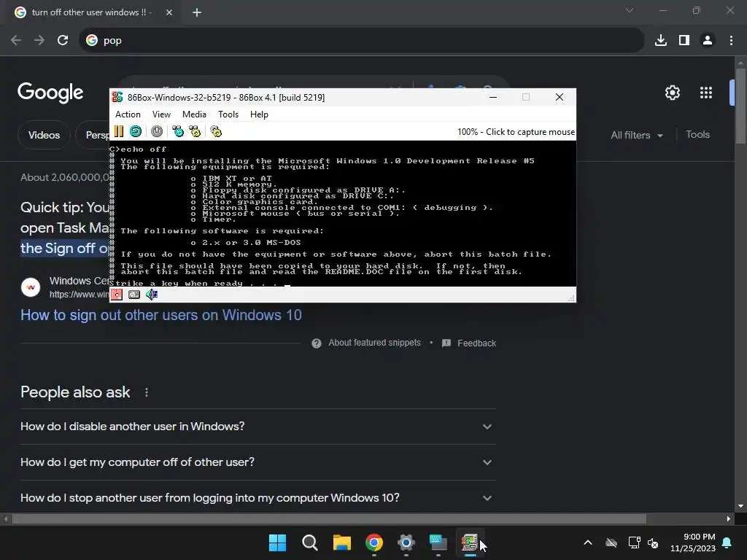Send Ctrl+Alt+Del via 86Box toolbar

(178, 131)
